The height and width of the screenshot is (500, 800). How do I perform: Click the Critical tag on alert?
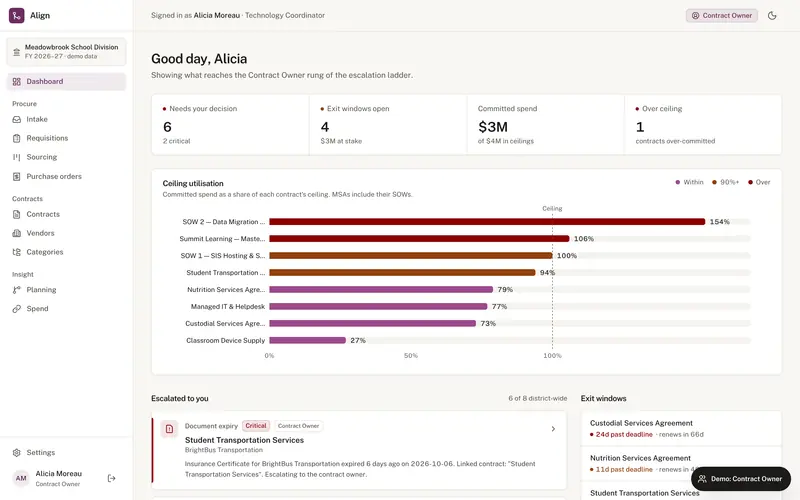[x=256, y=426]
